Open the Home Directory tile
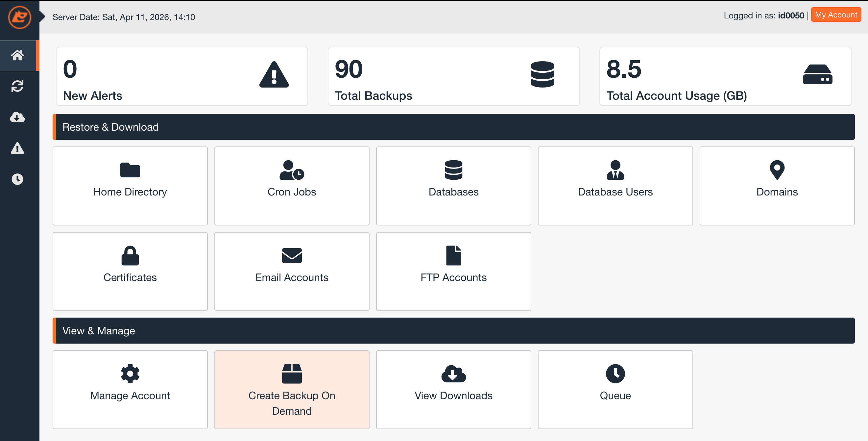 click(x=130, y=186)
